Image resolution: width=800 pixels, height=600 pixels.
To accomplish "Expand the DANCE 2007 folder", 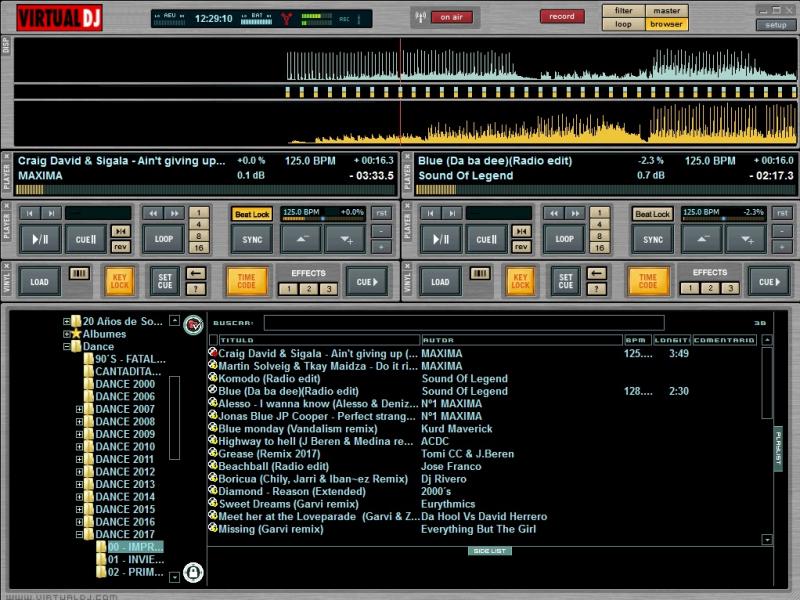I will (x=79, y=409).
